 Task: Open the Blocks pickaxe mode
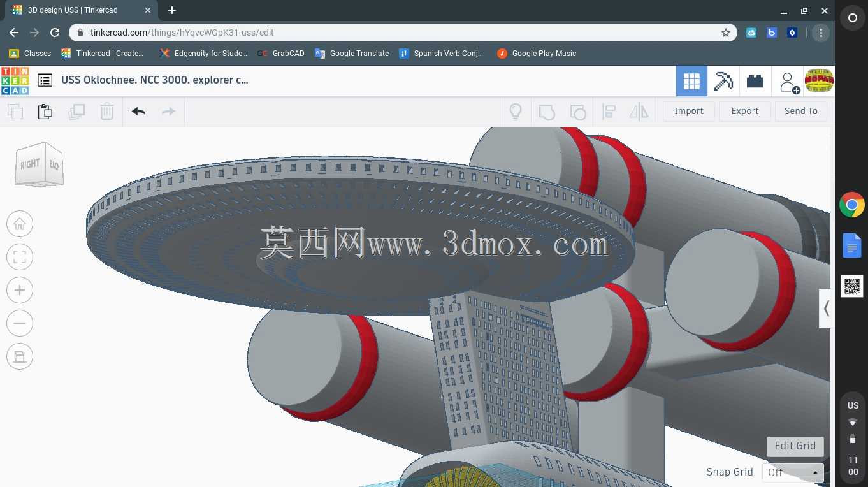click(723, 81)
